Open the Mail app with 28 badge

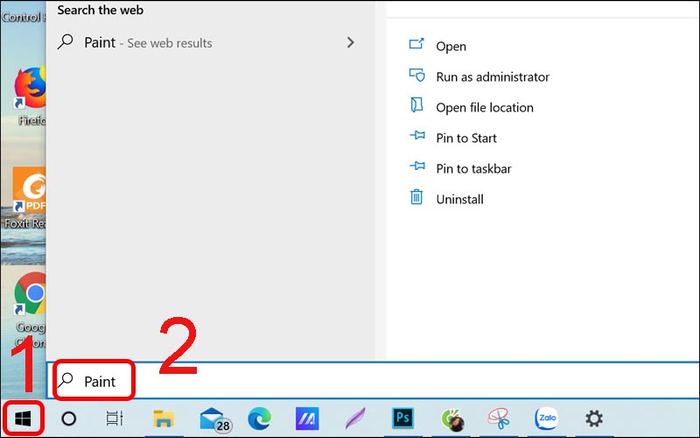[215, 419]
